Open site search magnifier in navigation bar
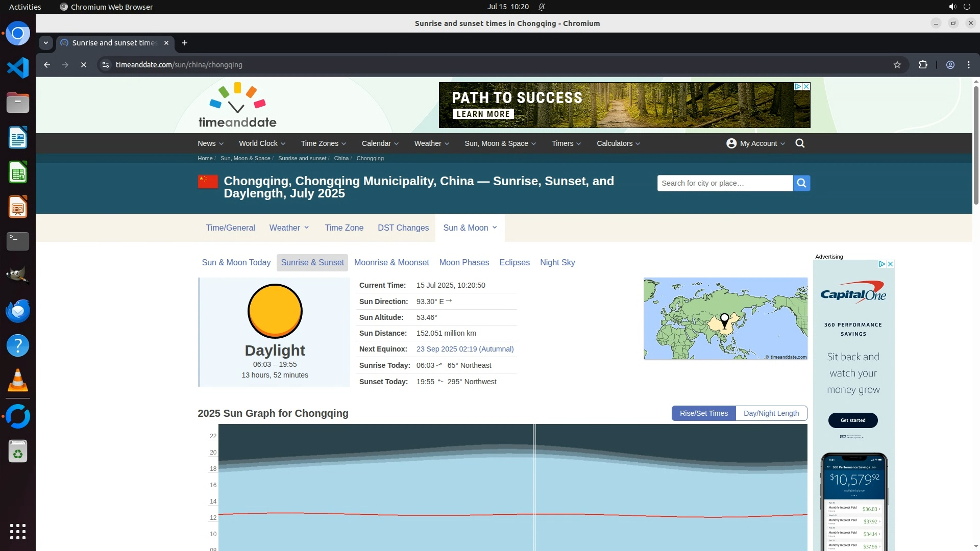This screenshot has height=551, width=980. coord(800,143)
